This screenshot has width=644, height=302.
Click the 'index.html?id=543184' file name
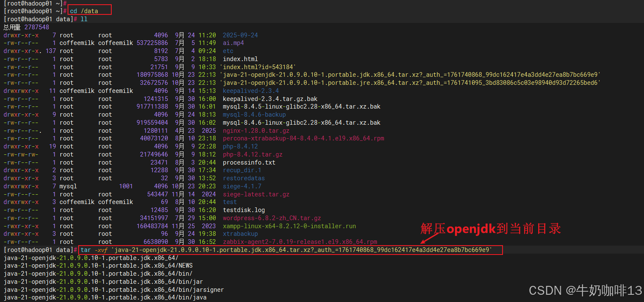[258, 67]
